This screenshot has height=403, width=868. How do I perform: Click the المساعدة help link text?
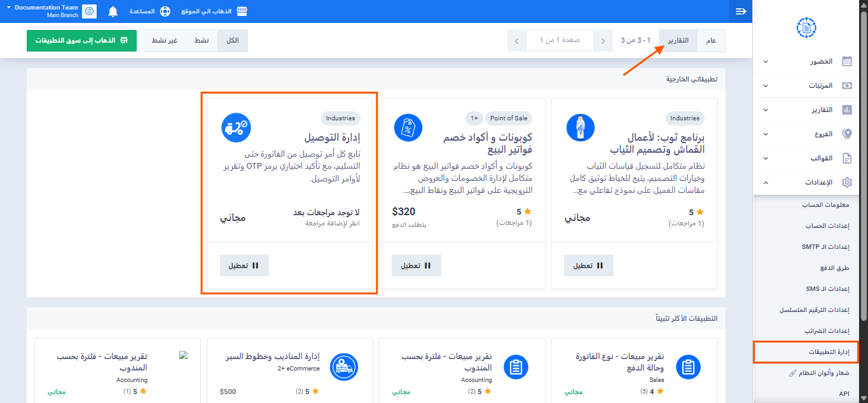tap(142, 11)
